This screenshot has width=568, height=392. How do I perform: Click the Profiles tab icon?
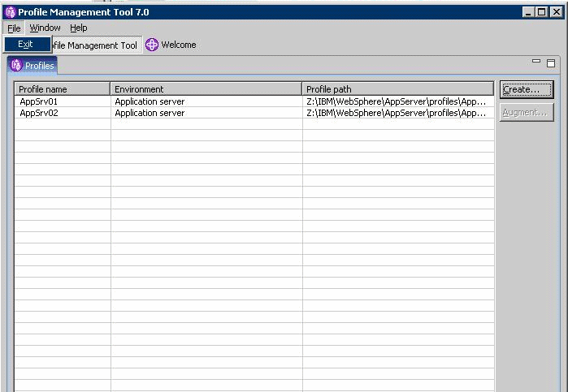[16, 66]
